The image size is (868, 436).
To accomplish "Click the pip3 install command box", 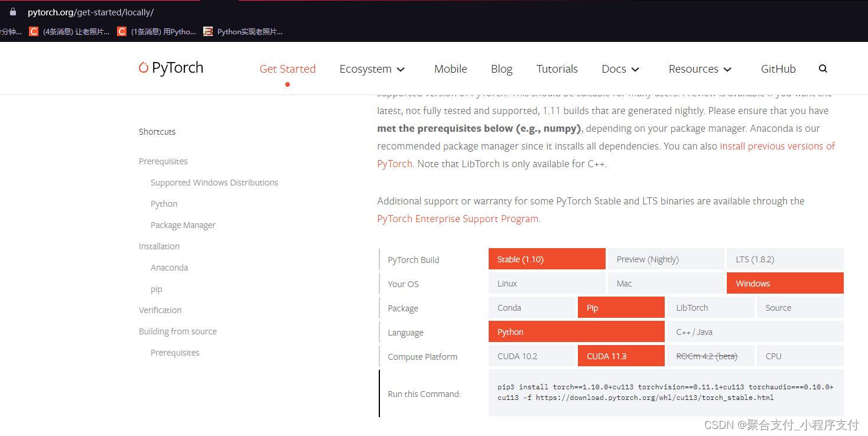I will pyautogui.click(x=666, y=393).
